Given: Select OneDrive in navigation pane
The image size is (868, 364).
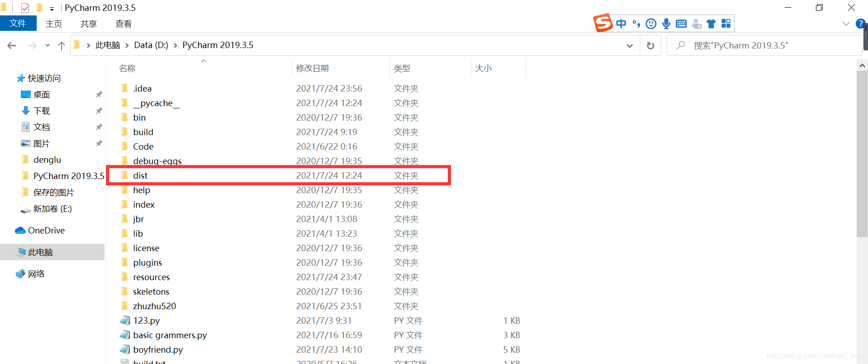Looking at the screenshot, I should coord(46,231).
